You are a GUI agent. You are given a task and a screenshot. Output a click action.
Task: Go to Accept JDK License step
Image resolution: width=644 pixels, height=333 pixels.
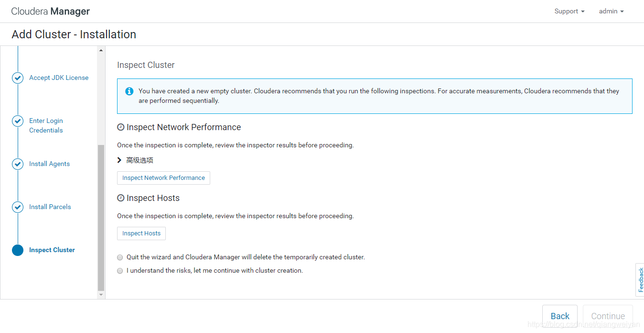tap(59, 78)
